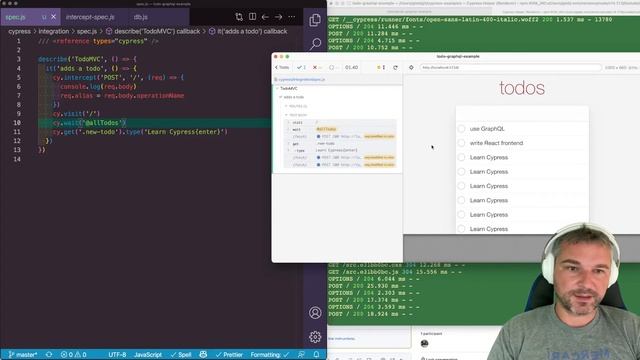
Task: Change the UTF-8 encoding in status bar
Action: (x=117, y=355)
